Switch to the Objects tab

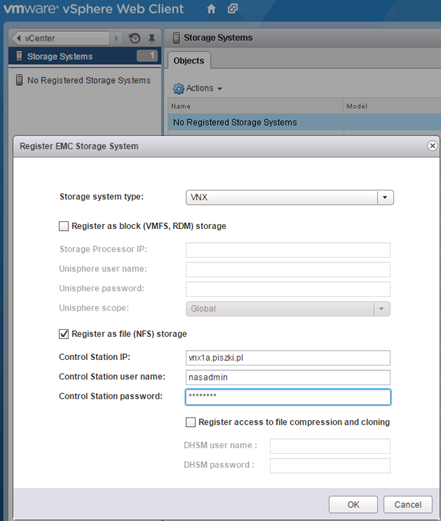tap(189, 61)
